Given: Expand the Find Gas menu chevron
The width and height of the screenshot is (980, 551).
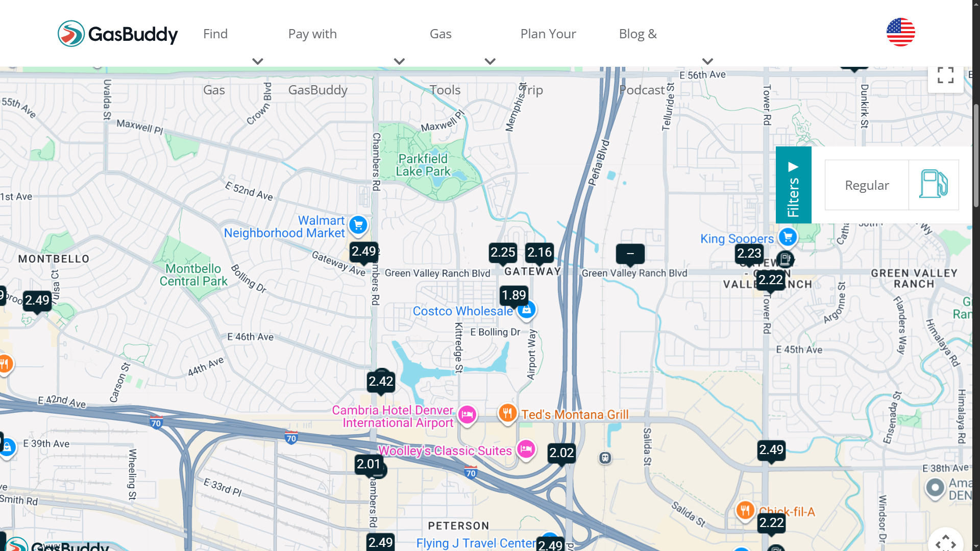Looking at the screenshot, I should pyautogui.click(x=258, y=61).
